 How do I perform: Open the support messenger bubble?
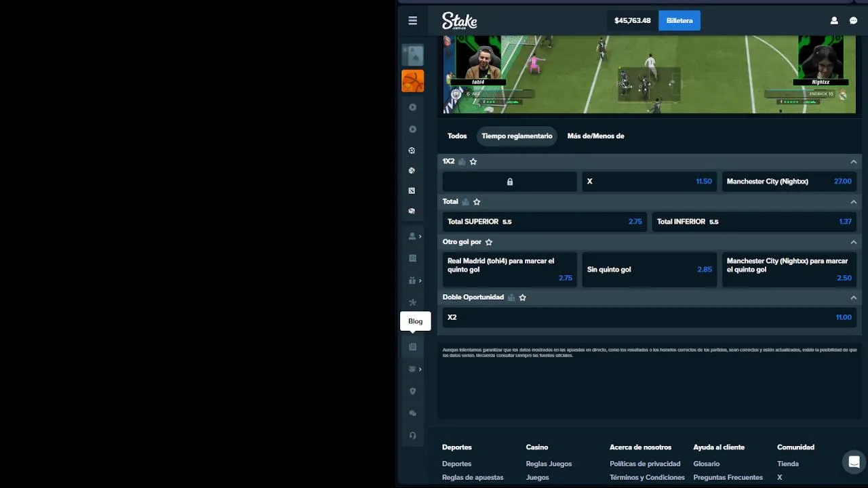click(854, 462)
